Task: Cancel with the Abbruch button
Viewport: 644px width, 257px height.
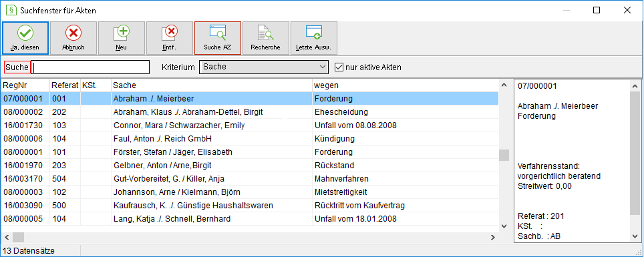Action: pyautogui.click(x=73, y=38)
